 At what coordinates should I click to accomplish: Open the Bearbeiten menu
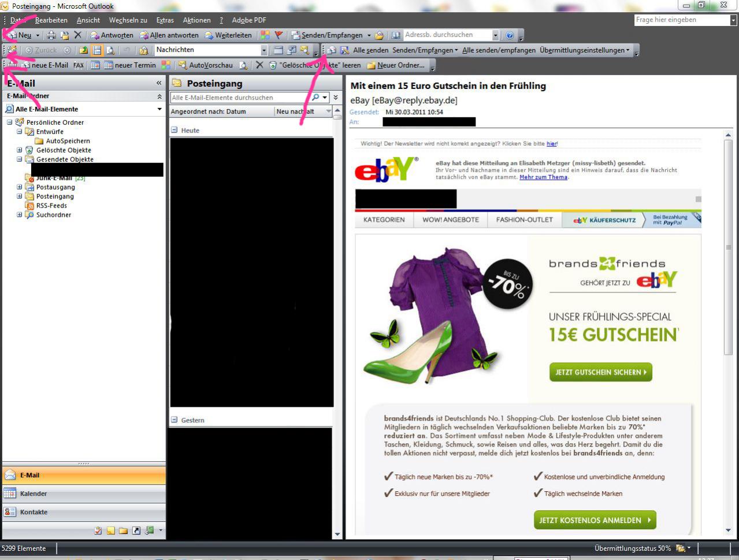pyautogui.click(x=51, y=20)
